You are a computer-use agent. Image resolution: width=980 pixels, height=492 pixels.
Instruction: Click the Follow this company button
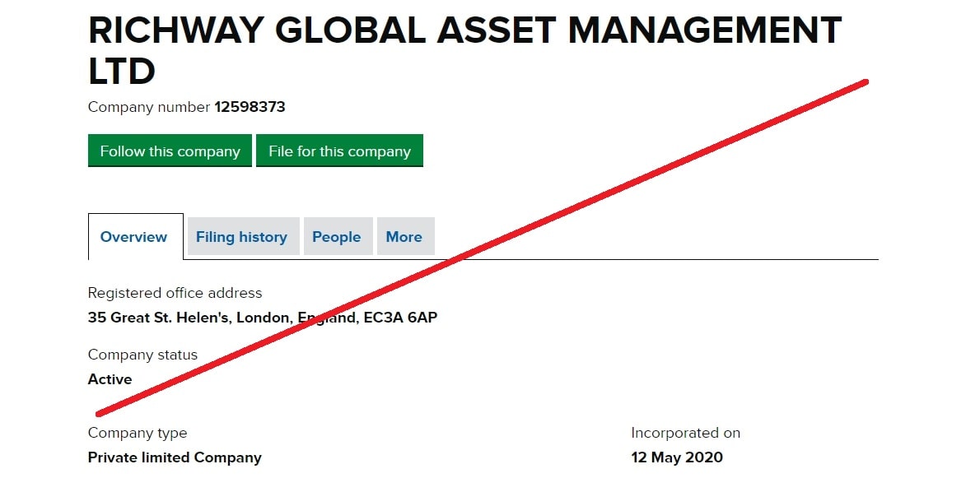(x=170, y=151)
